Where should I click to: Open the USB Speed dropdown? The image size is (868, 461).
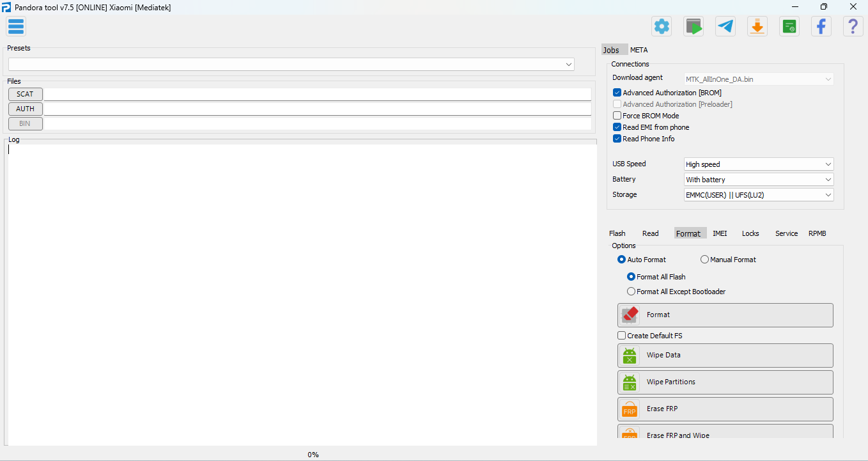(x=759, y=164)
